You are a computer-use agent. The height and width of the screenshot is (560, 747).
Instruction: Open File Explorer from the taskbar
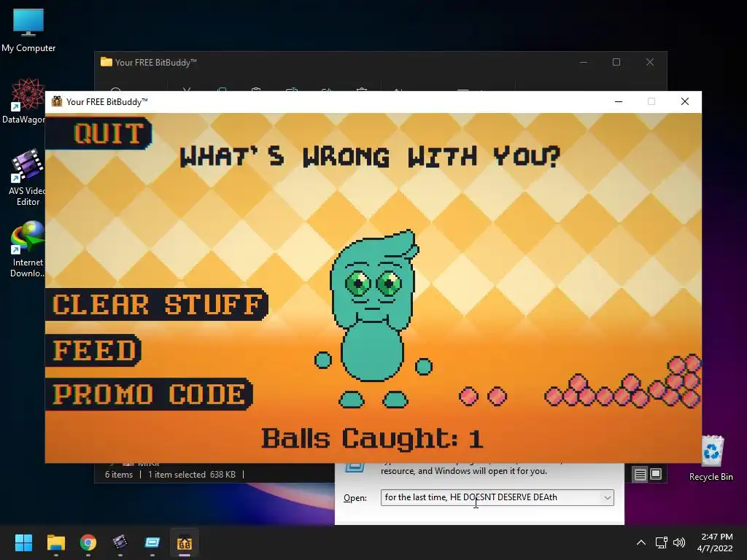[x=55, y=542]
